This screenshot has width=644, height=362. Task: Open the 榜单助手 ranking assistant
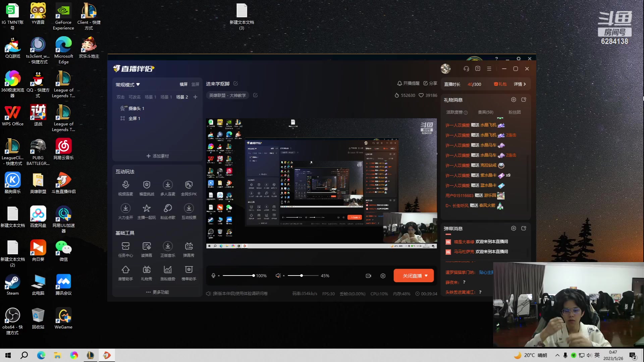[189, 273]
